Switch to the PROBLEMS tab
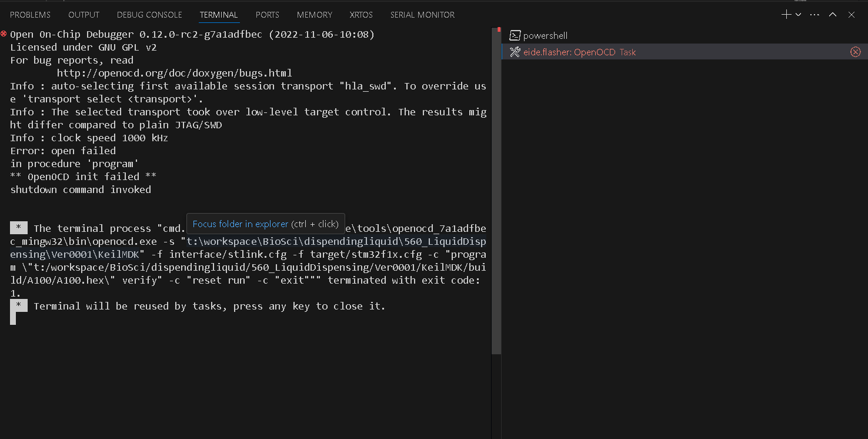 30,15
